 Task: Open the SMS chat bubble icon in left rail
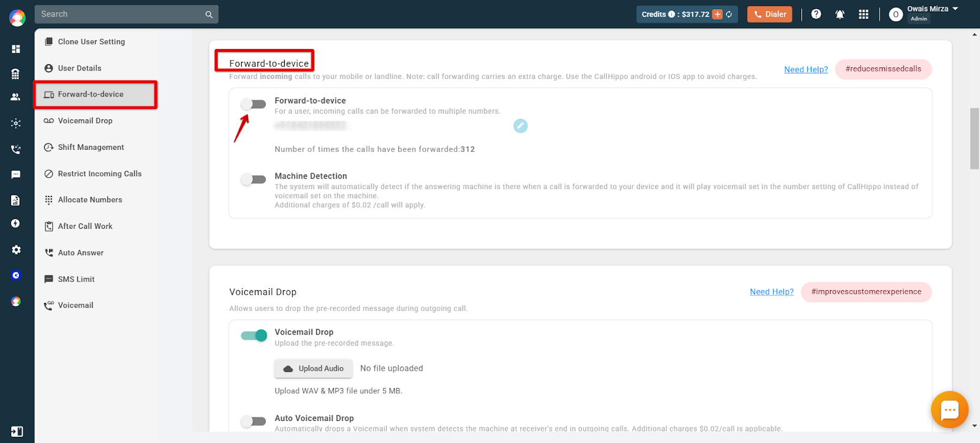(16, 175)
